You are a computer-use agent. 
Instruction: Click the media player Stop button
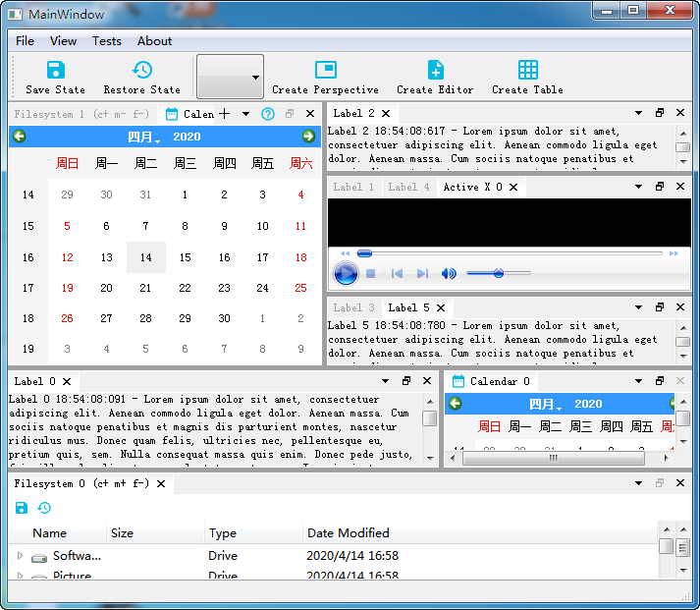coord(370,273)
